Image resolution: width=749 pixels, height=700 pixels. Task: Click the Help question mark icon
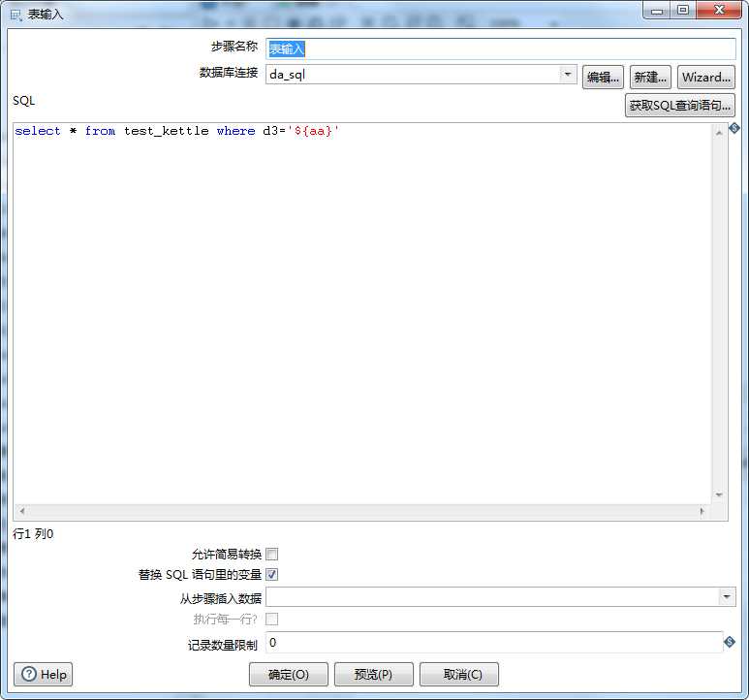tap(29, 674)
